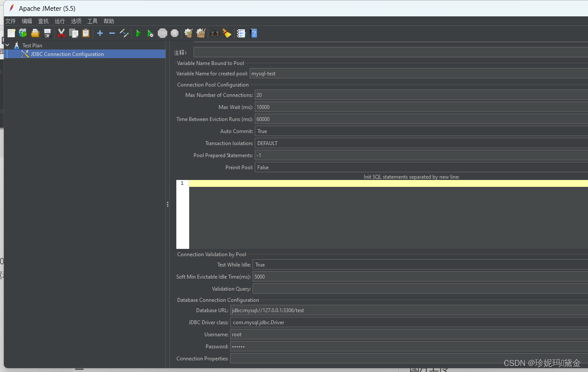Open the Auto Commit combo box
This screenshot has height=372, width=588.
[x=421, y=131]
